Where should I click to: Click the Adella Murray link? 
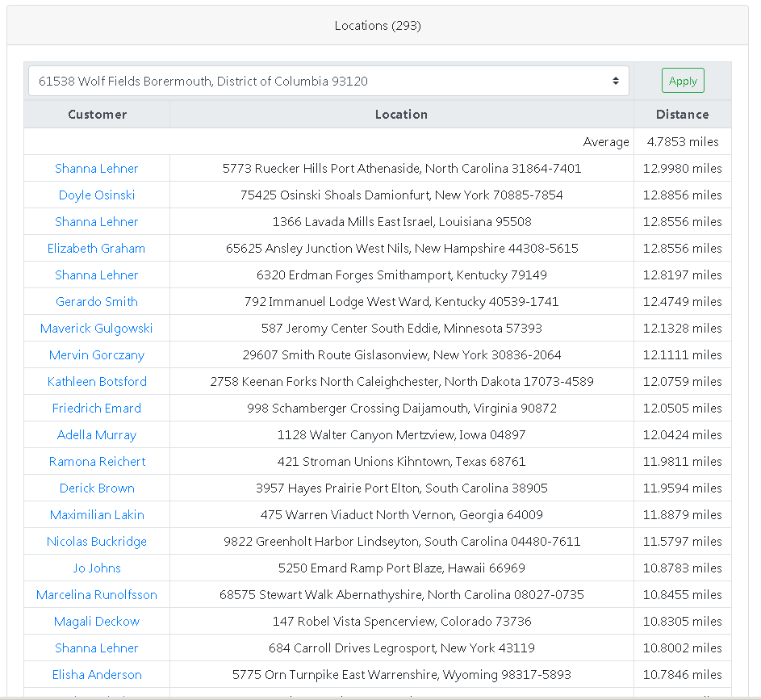97,435
